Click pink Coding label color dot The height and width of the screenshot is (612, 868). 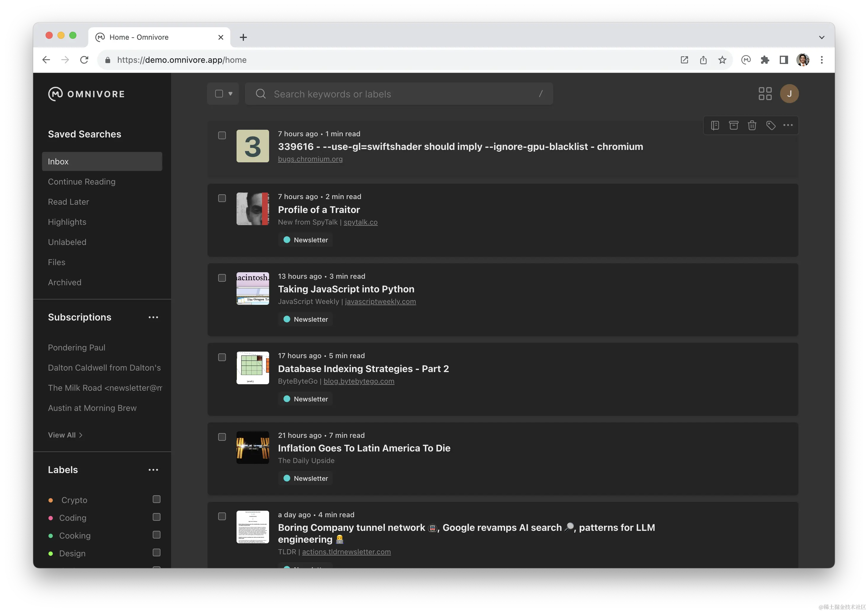(51, 518)
